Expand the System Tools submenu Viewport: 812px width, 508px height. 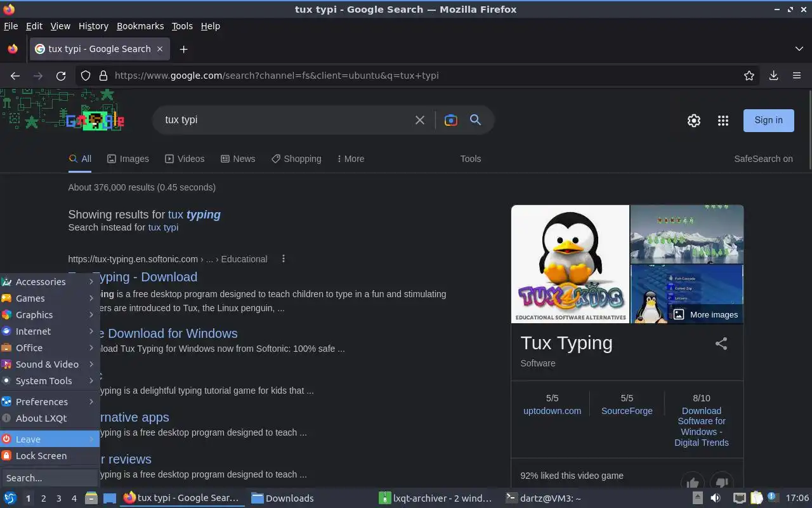coord(49,380)
